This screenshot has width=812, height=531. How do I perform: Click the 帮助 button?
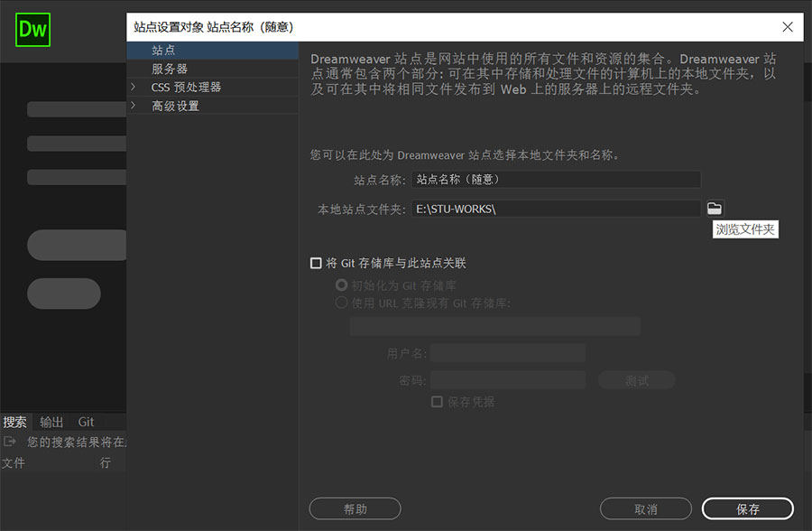[355, 509]
